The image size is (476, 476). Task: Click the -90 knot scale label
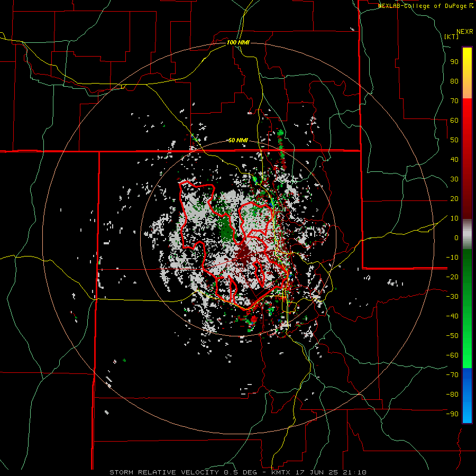452,414
